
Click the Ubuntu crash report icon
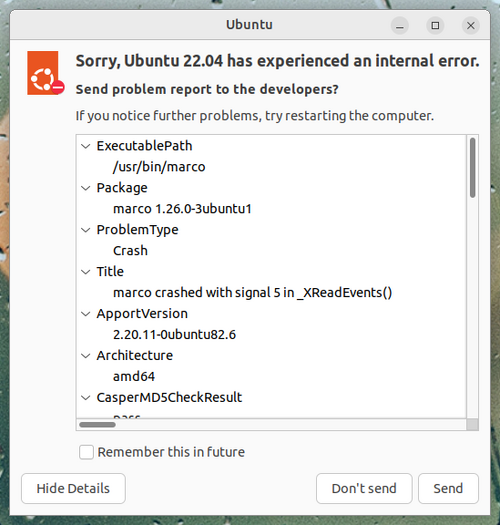tap(46, 73)
